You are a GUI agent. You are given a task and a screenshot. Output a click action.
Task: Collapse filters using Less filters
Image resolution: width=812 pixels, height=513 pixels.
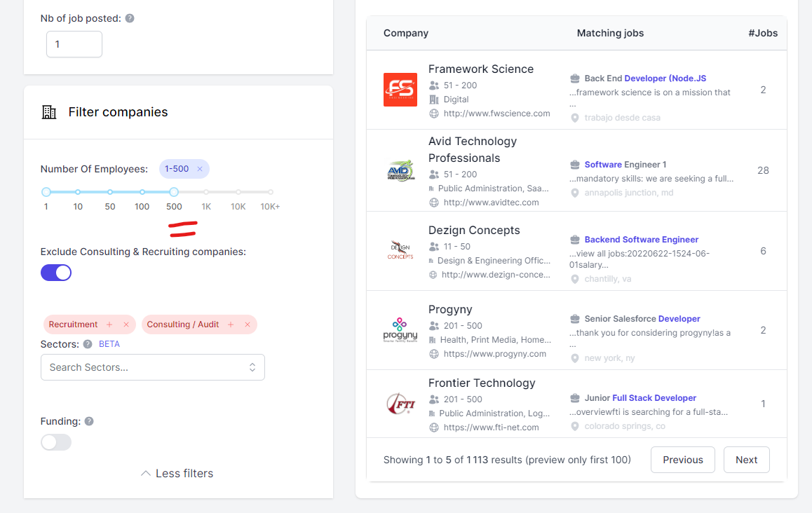177,473
